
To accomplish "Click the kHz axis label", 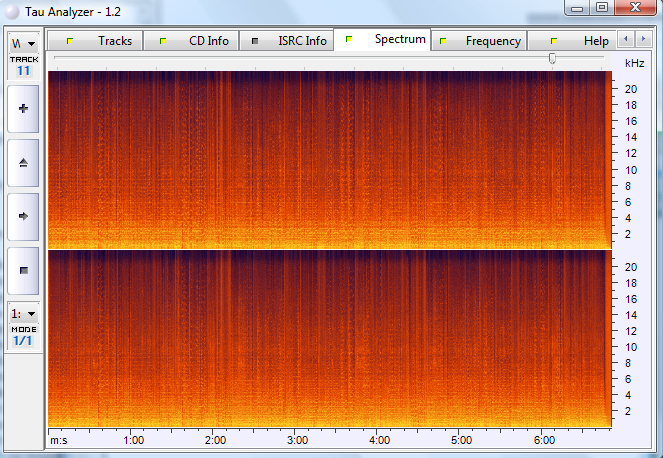I will [634, 63].
